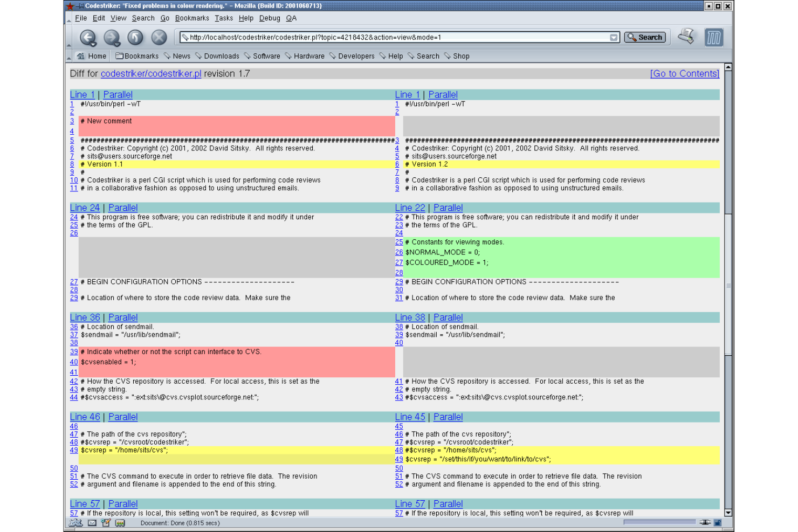
Task: Open the Help bookmark in personal toolbar
Action: pos(391,56)
